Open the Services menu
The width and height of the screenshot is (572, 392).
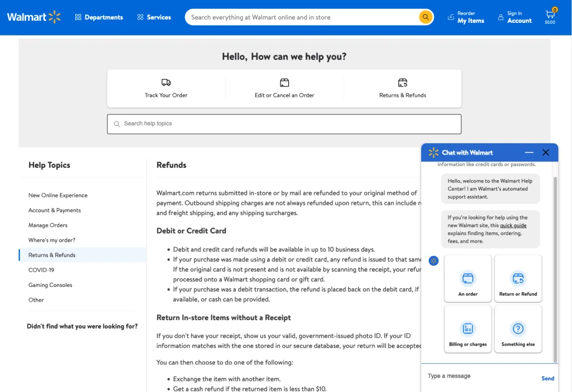click(x=154, y=17)
